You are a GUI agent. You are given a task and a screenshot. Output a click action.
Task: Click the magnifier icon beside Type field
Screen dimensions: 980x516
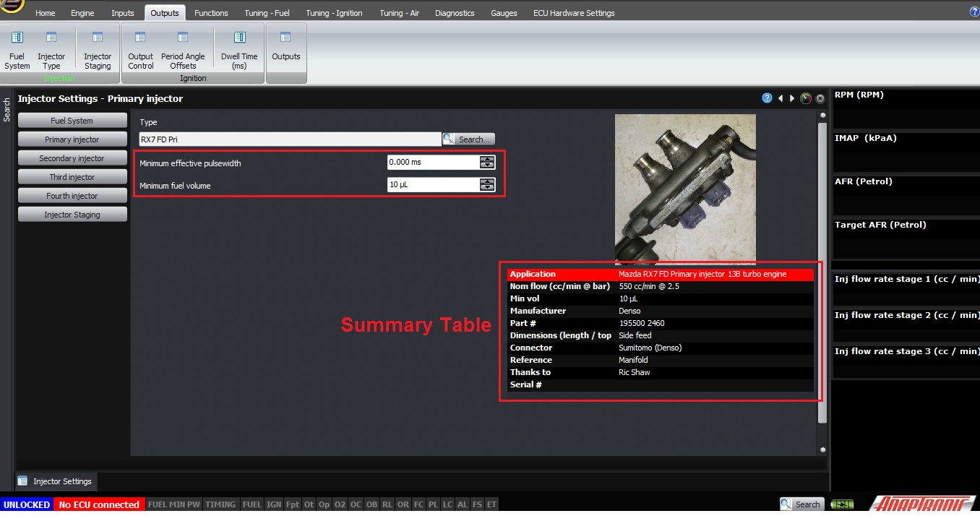[448, 139]
